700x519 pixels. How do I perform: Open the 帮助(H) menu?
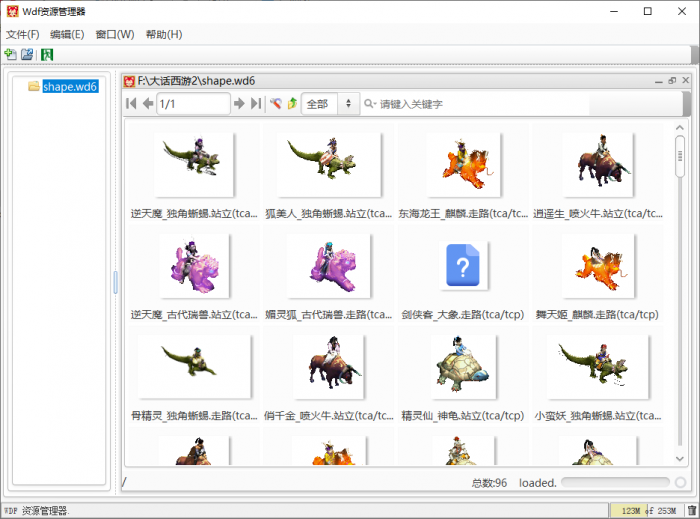163,34
